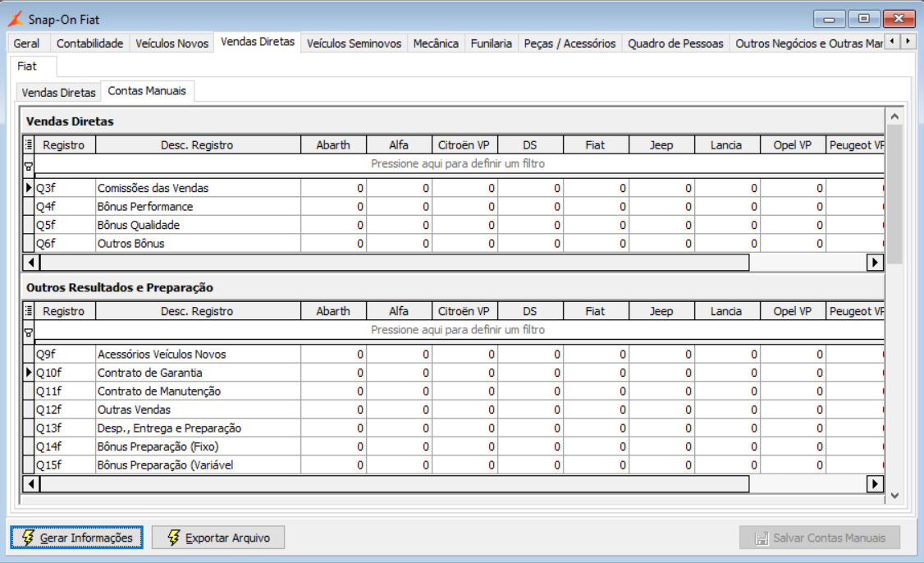Open column chooser icon in Vendas Diretas grid
Screen dimensions: 924x563
pos(28,145)
